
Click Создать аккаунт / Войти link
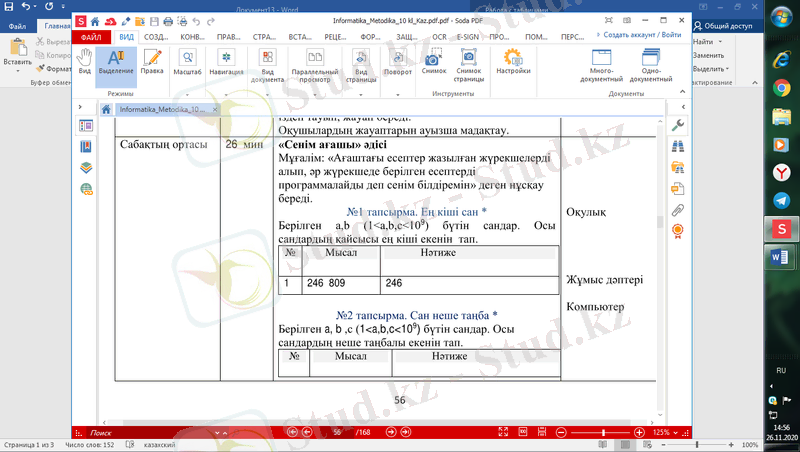(x=643, y=34)
